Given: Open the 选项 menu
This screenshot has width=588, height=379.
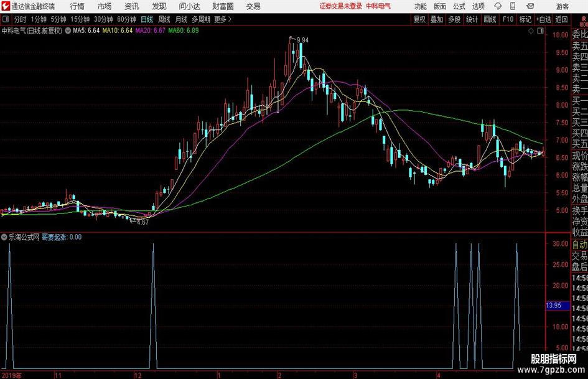Looking at the screenshot, I should pos(478,6).
